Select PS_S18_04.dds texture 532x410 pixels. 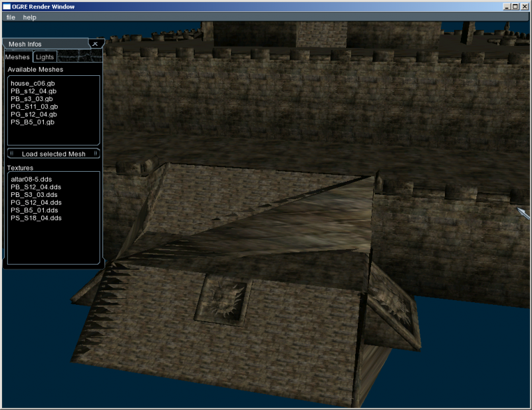[x=36, y=218]
